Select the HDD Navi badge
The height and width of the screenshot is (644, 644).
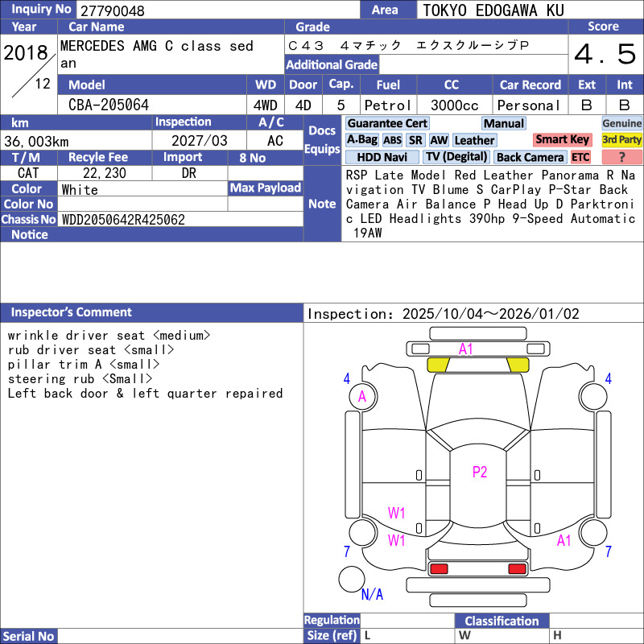(x=382, y=157)
